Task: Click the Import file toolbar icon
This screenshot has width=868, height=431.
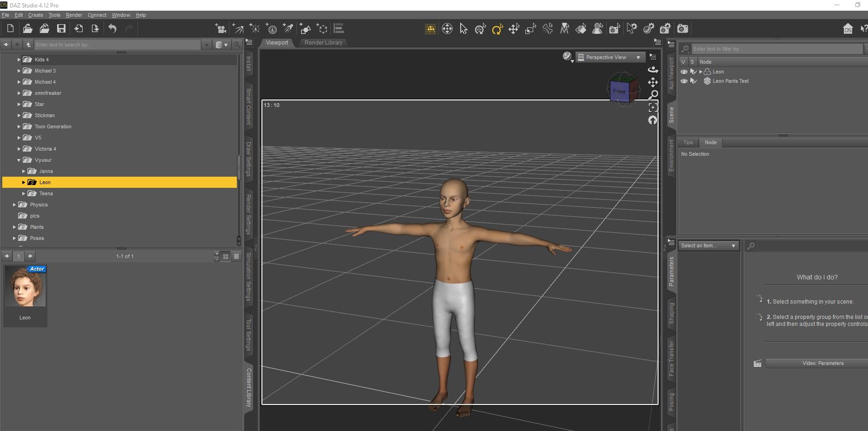Action: click(78, 28)
